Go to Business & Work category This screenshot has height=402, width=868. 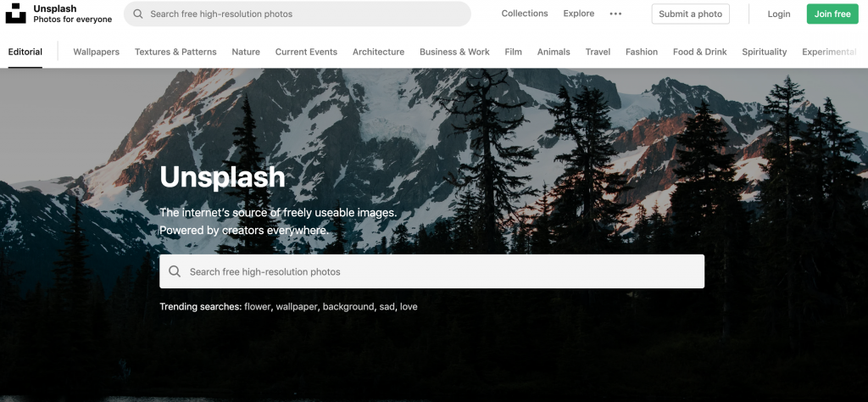pos(454,52)
